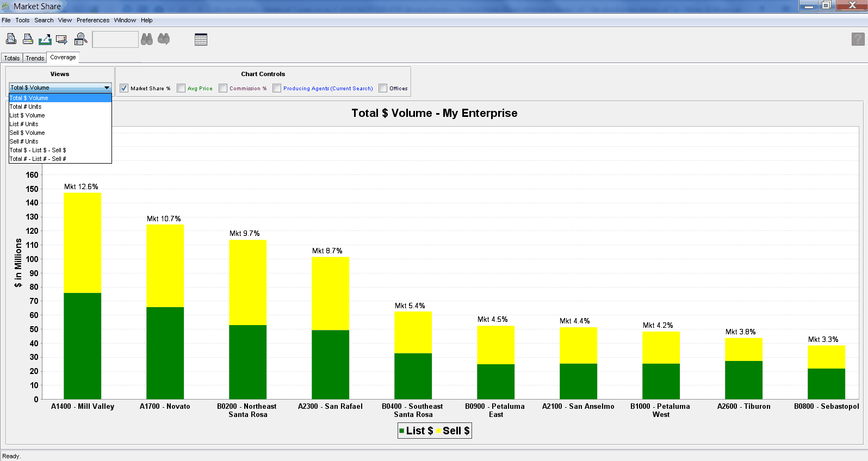The height and width of the screenshot is (461, 868).
Task: Open the Help menu
Action: (147, 20)
